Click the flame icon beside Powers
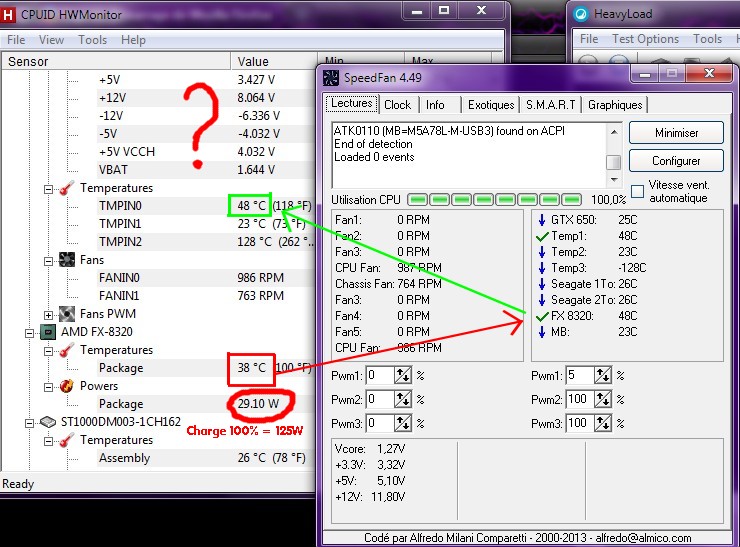The height and width of the screenshot is (547, 740). click(x=67, y=386)
